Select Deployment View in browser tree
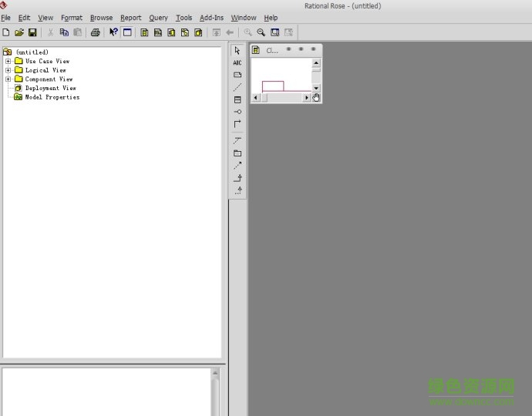 (50, 89)
